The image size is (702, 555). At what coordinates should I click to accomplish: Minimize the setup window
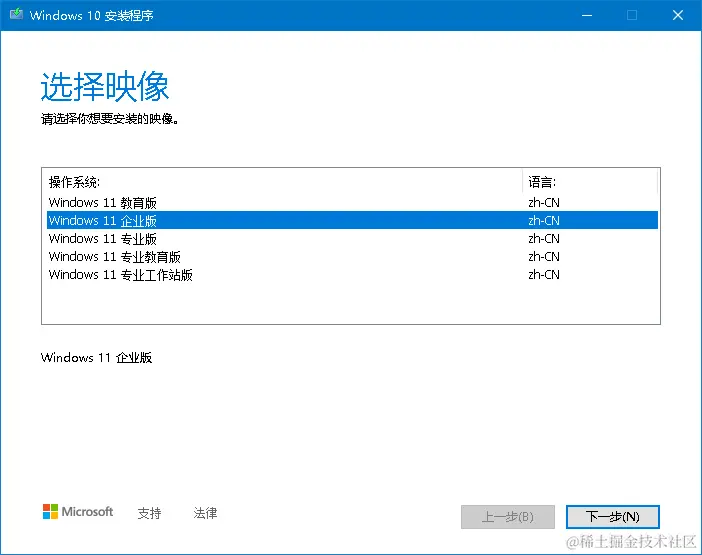click(x=587, y=15)
